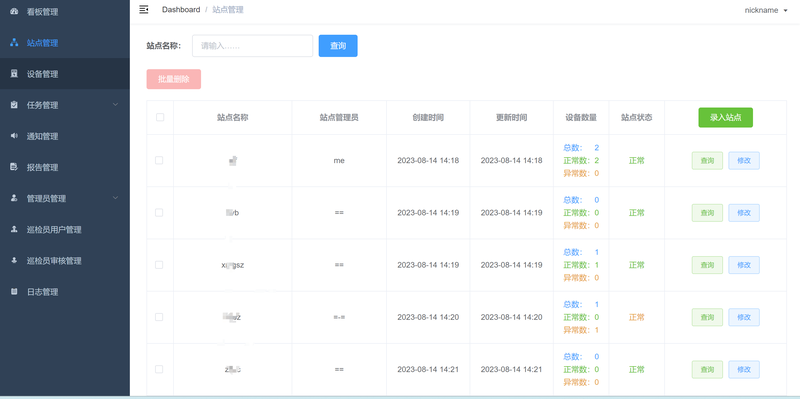The width and height of the screenshot is (800, 399).
Task: Check the row created 2023-08-14 14:20
Action: pos(159,317)
